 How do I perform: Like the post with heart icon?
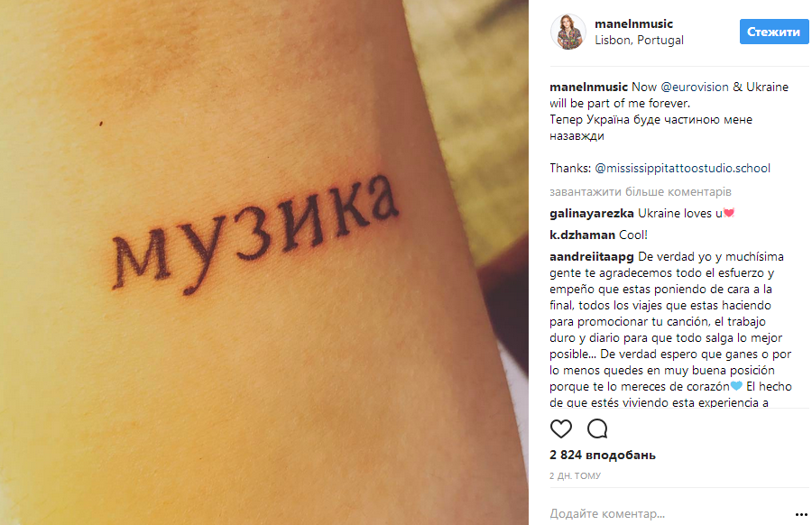point(561,428)
